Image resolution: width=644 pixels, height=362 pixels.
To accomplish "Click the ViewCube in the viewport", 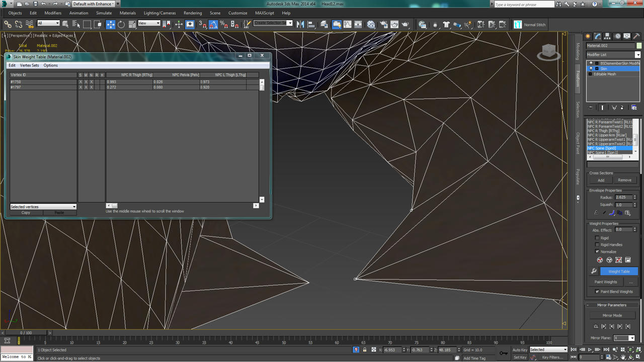I will coord(548,51).
